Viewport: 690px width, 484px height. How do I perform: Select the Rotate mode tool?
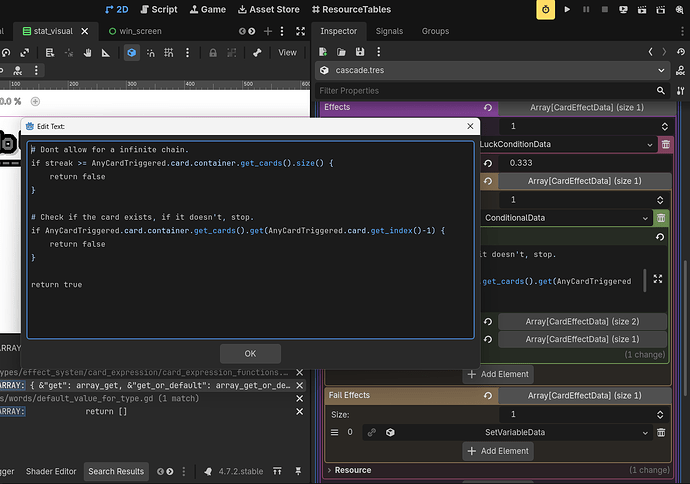click(6, 53)
